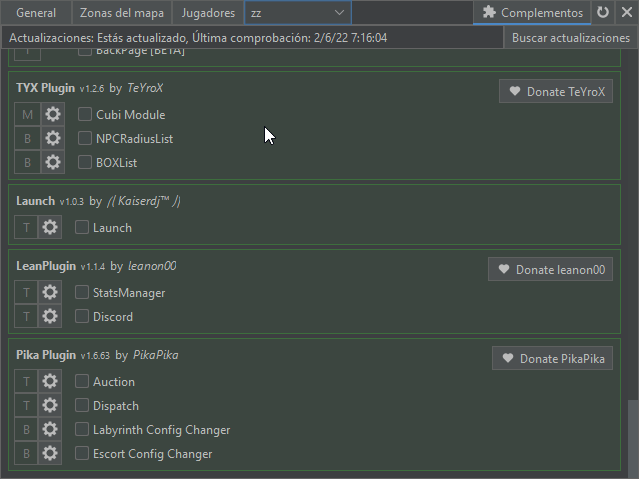This screenshot has height=479, width=639.
Task: Open settings gear for NPCRadiusList
Action: tap(53, 138)
